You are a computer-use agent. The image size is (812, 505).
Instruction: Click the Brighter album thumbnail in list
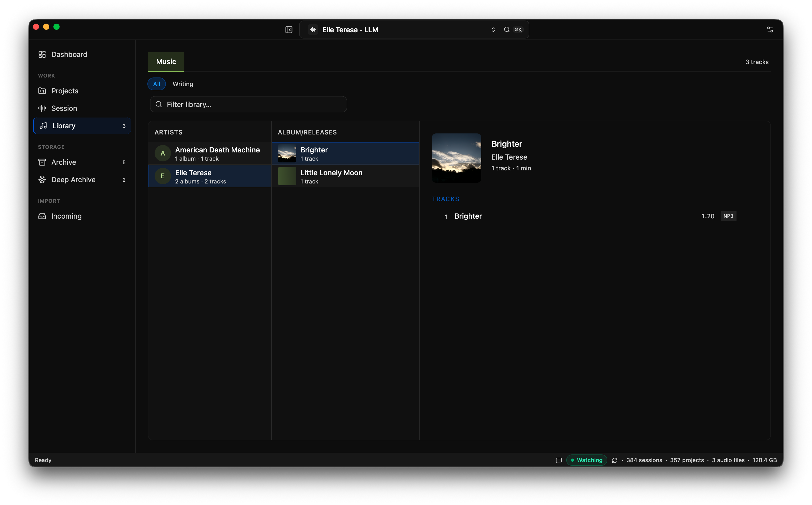tap(287, 153)
